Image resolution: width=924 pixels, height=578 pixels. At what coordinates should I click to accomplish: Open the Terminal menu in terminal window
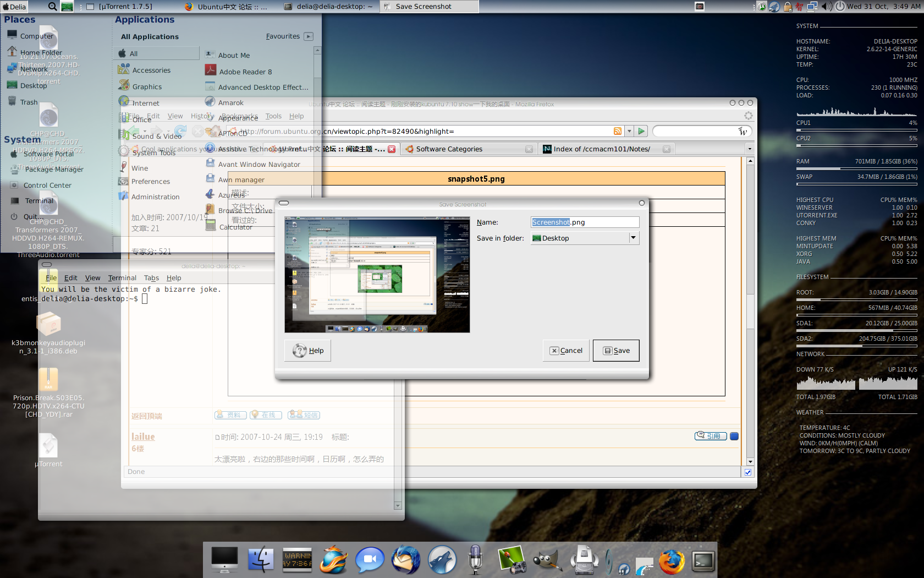(x=122, y=278)
